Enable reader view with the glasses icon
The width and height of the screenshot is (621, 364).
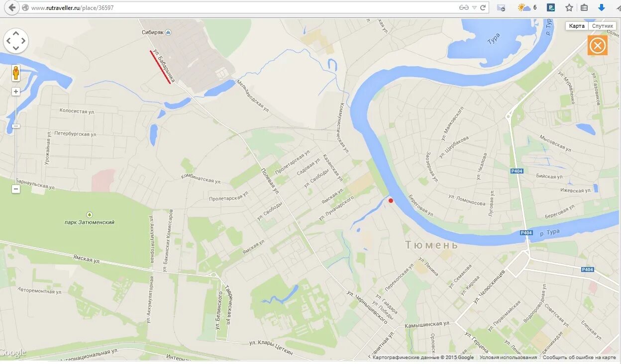pos(463,7)
